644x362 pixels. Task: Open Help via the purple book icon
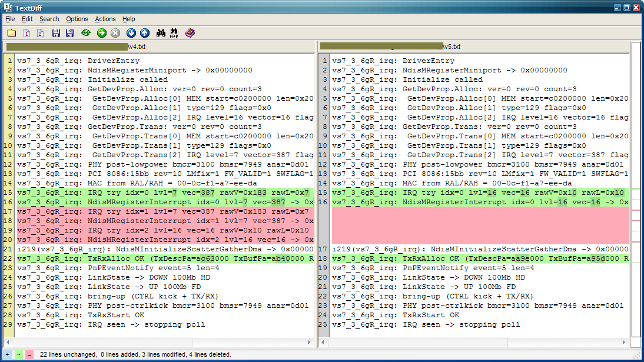[190, 33]
